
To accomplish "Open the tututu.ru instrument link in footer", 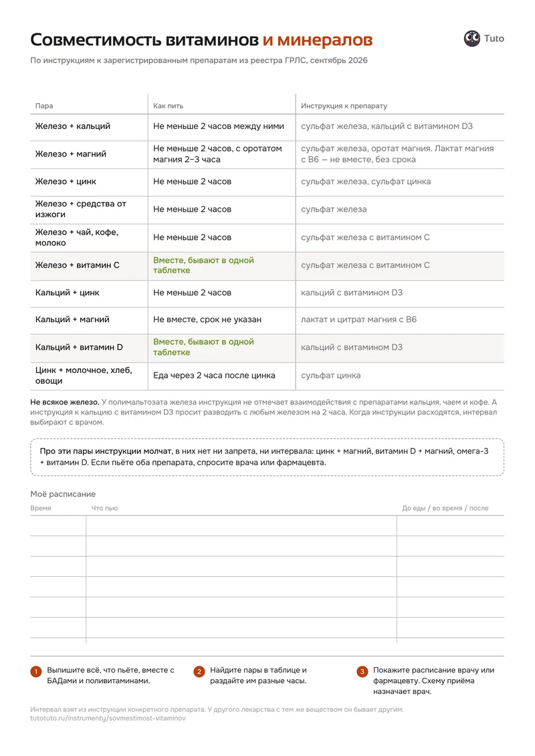I will 108,719.
